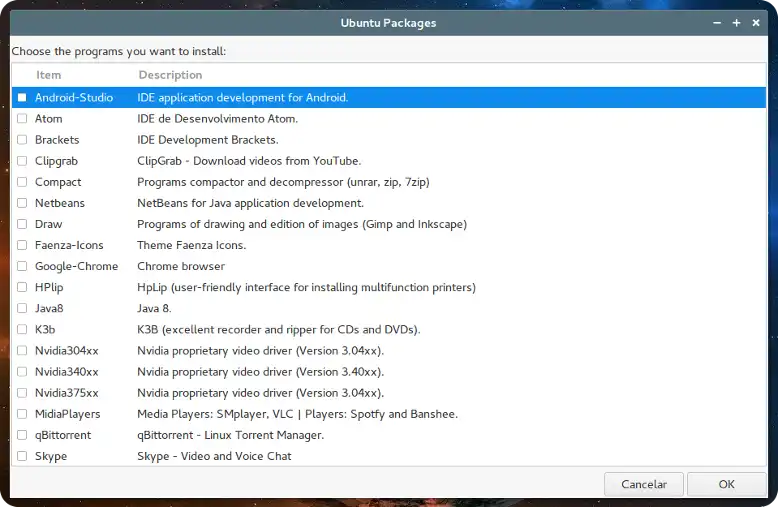The image size is (778, 507).
Task: Tick the Google-Chrome checkbox
Action: (22, 266)
